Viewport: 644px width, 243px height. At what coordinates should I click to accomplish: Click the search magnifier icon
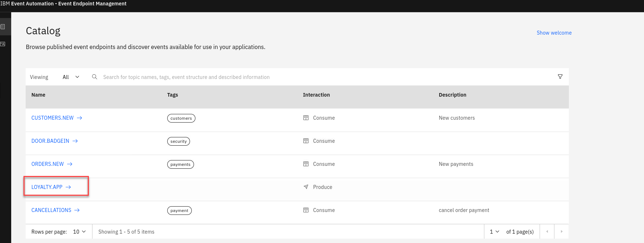[x=95, y=77]
